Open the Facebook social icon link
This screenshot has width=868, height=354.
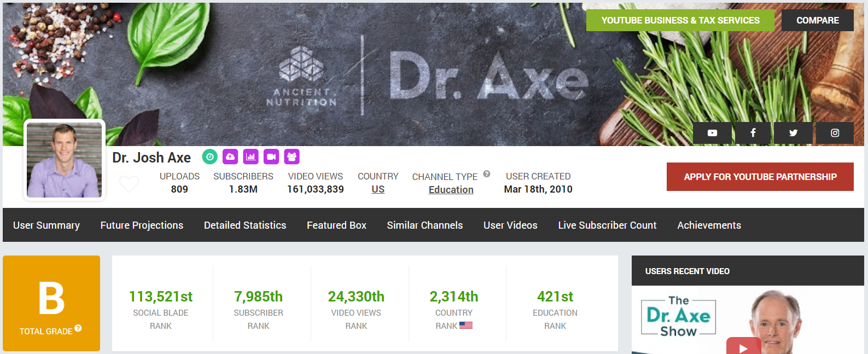(753, 133)
